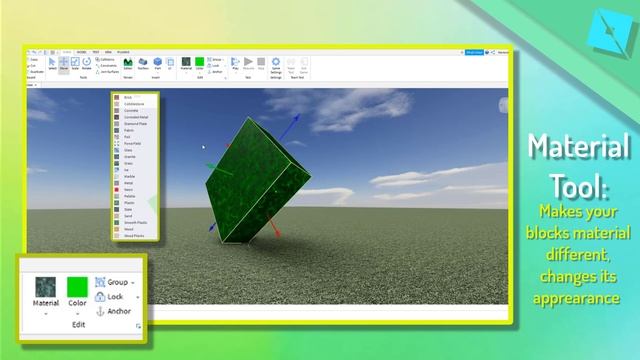Open the PLUGINS ribbon tab

pos(123,52)
